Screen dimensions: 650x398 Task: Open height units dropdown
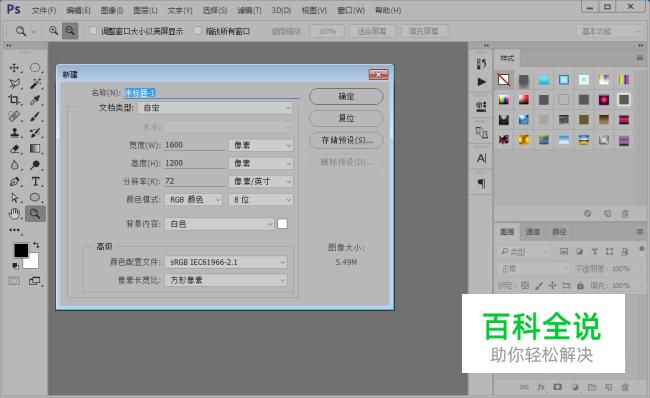click(261, 163)
